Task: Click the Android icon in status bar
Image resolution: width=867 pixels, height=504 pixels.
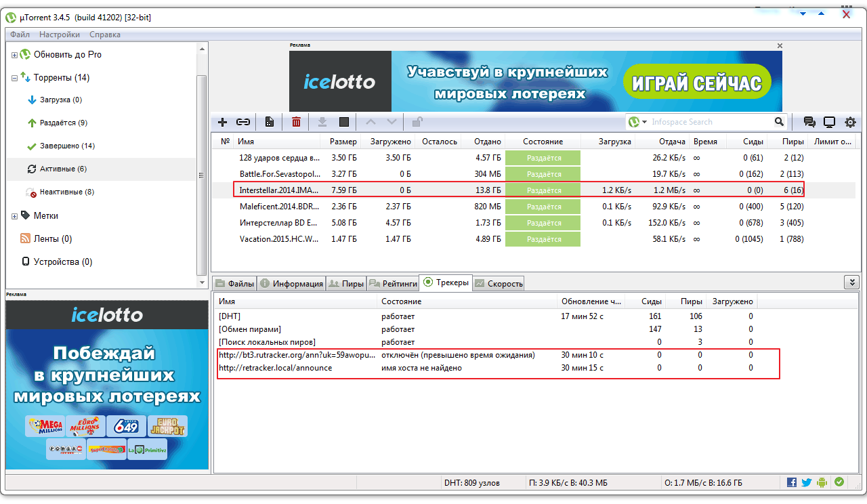Action: coord(822,482)
